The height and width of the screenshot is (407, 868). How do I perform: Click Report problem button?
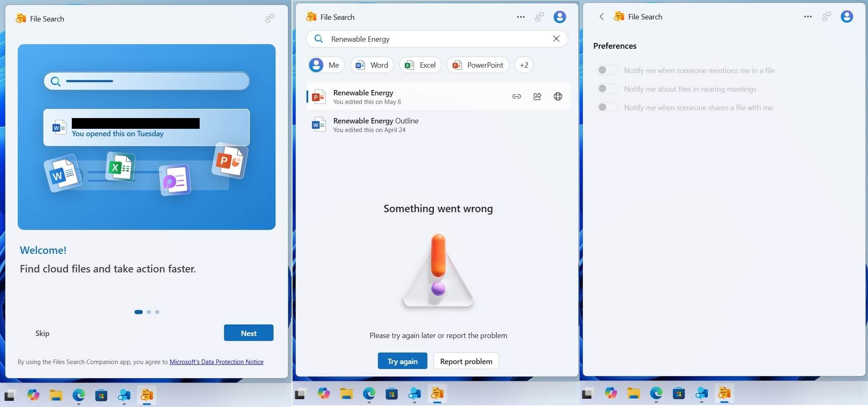[466, 361]
